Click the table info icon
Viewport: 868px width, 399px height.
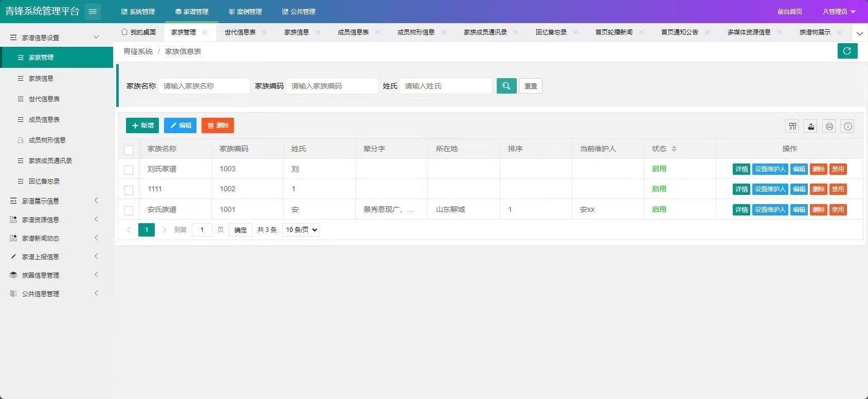(848, 126)
